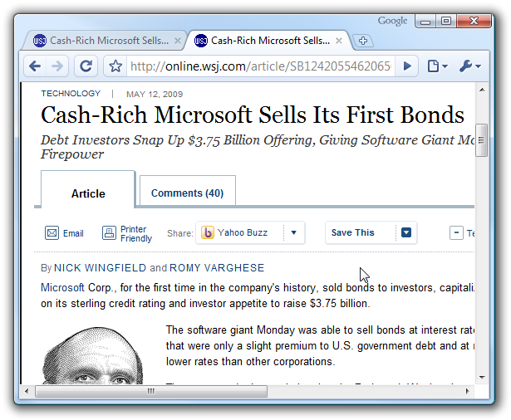Image resolution: width=511 pixels, height=420 pixels.
Task: Click the WSJ favicon on the first tab
Action: [40, 41]
